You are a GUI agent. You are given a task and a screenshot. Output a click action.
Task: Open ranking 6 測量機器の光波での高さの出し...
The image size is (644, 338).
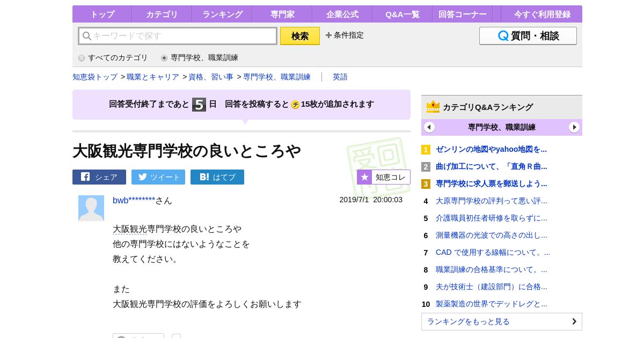point(491,235)
